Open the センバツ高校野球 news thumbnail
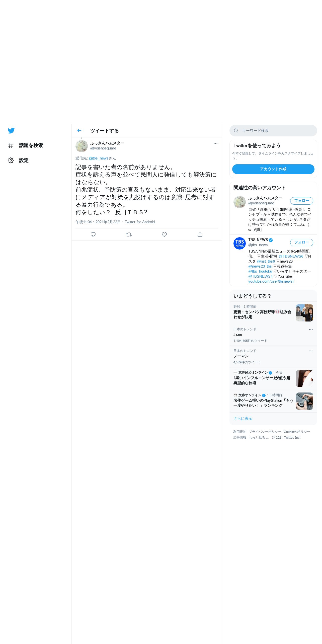Viewport: 322px width, 644px height. (304, 313)
